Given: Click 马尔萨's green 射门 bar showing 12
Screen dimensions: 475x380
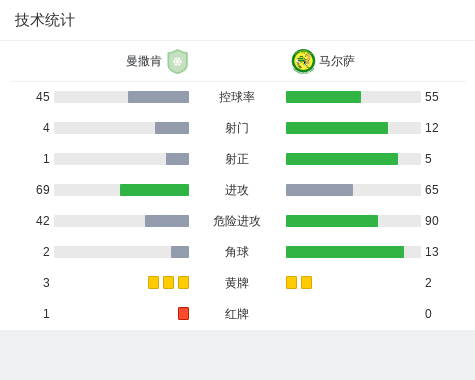Looking at the screenshot, I should pos(337,128).
